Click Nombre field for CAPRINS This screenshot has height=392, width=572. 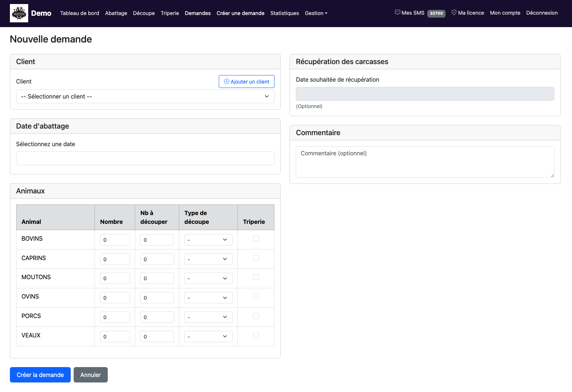[115, 259]
